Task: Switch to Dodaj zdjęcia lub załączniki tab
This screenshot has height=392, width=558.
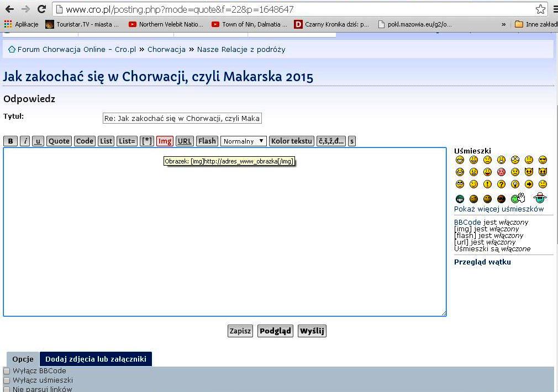Action: tap(96, 359)
